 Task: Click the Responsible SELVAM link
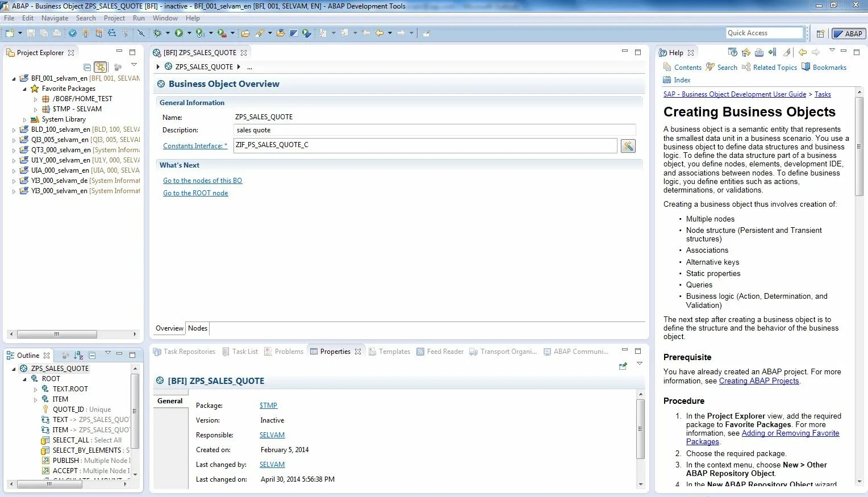(x=272, y=435)
